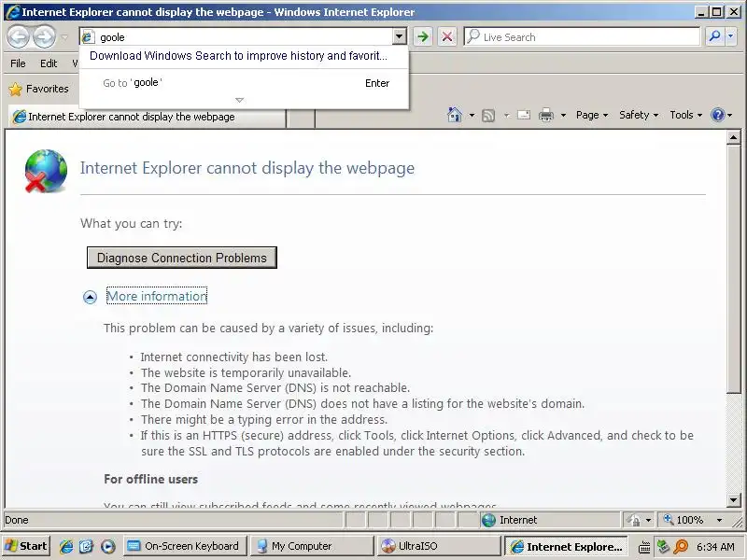Open the Tools menu

click(685, 115)
